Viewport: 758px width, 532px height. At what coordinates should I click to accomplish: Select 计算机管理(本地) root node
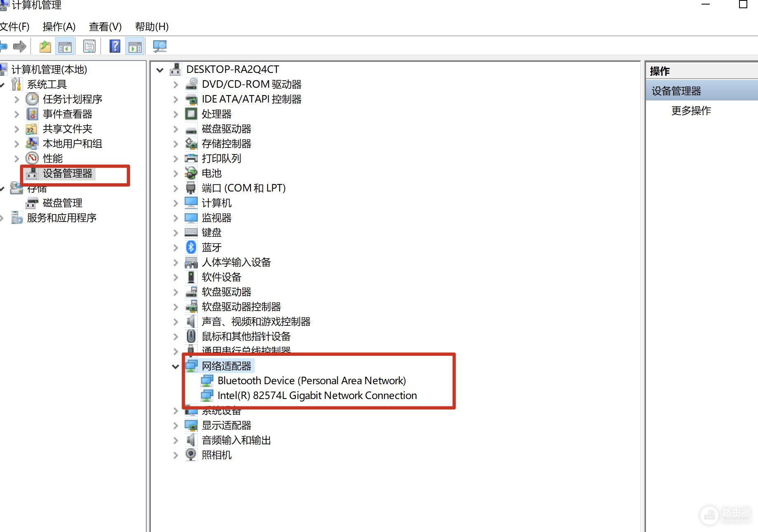[x=49, y=70]
